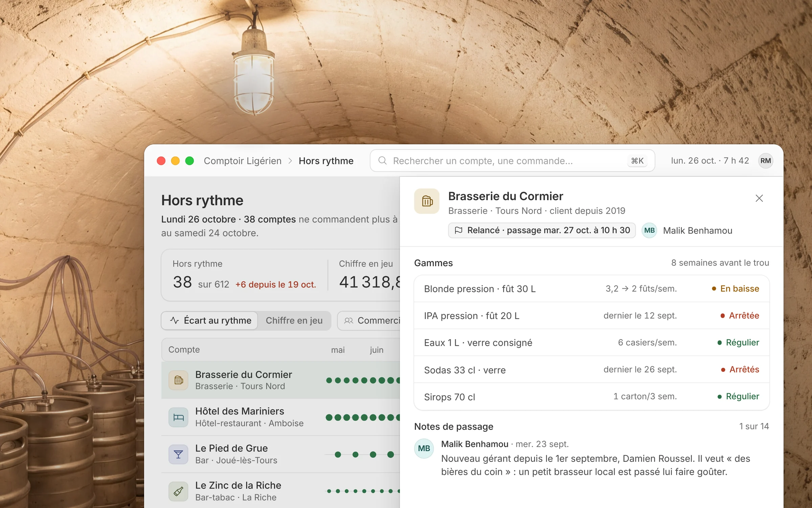Click the macOS green fullscreen button

[189, 161]
